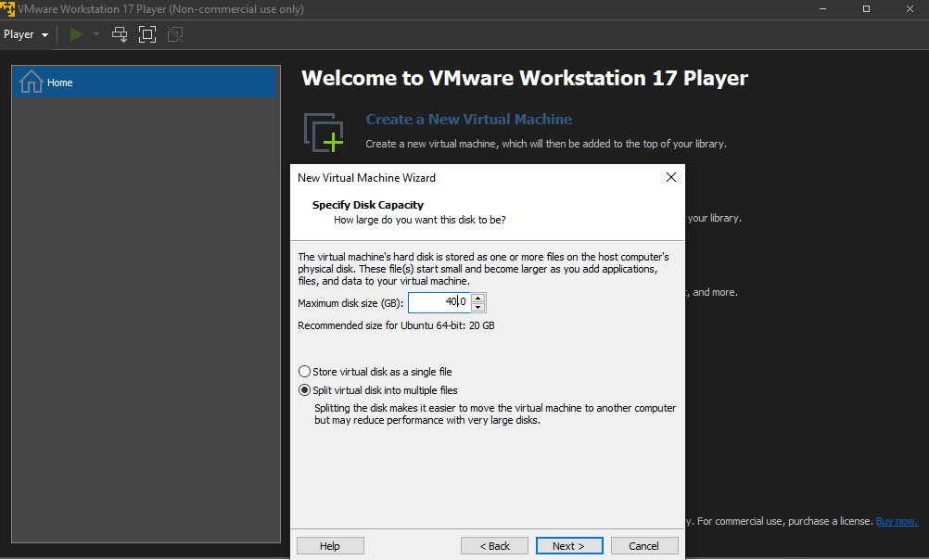929x560 pixels.
Task: Select Split virtual disk into multiple files
Action: (x=304, y=390)
